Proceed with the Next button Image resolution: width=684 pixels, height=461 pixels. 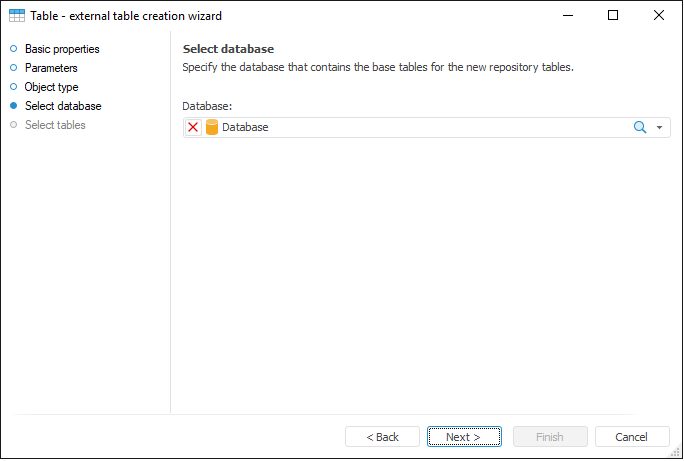point(463,437)
